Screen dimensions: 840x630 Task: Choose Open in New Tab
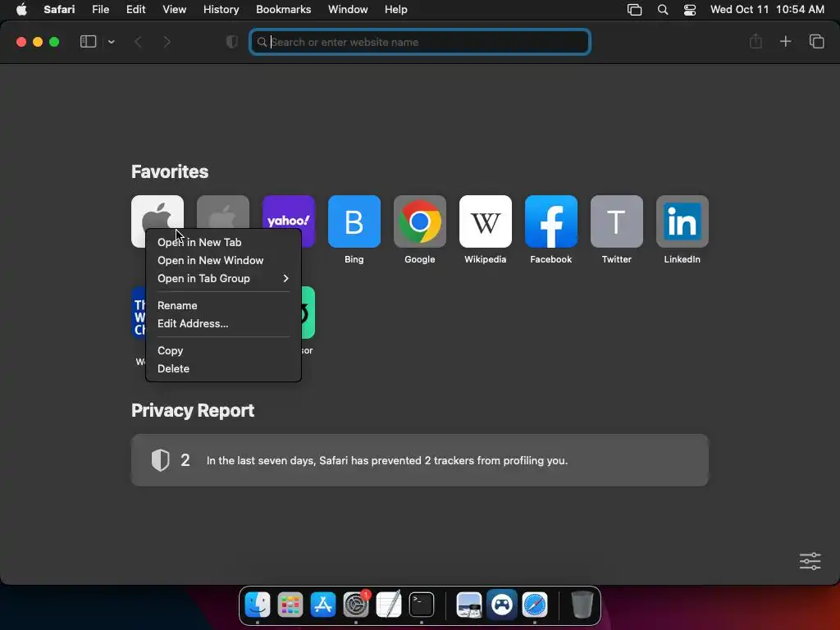tap(223, 242)
